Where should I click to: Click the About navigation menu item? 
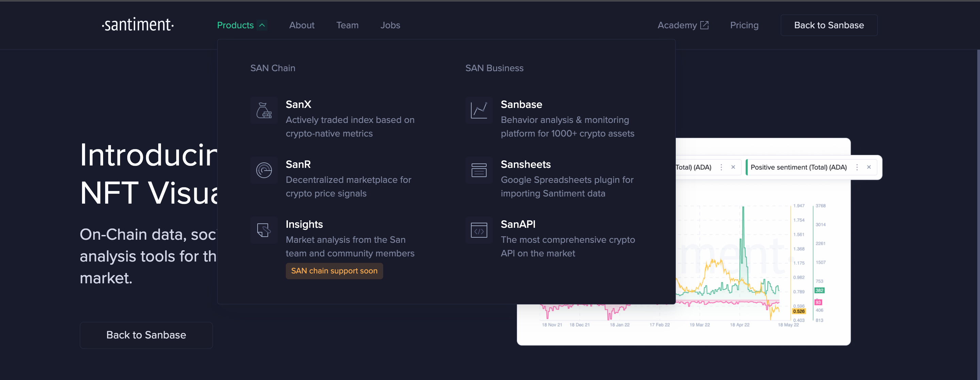tap(301, 25)
